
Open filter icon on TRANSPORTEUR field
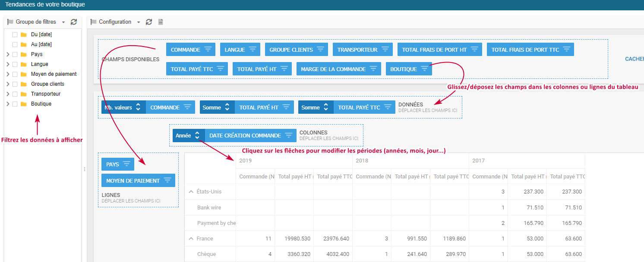pyautogui.click(x=385, y=50)
